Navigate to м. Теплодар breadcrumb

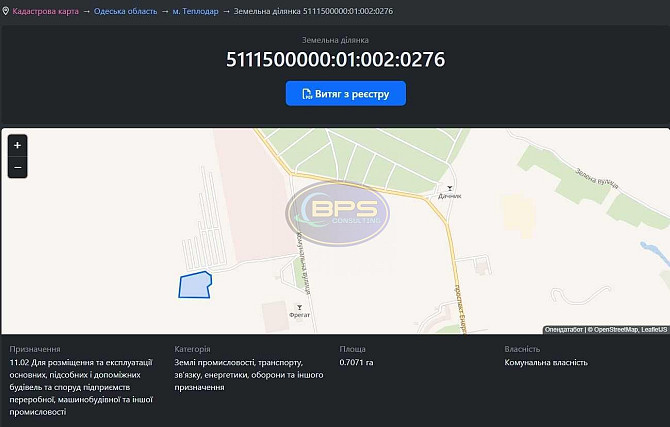point(195,9)
